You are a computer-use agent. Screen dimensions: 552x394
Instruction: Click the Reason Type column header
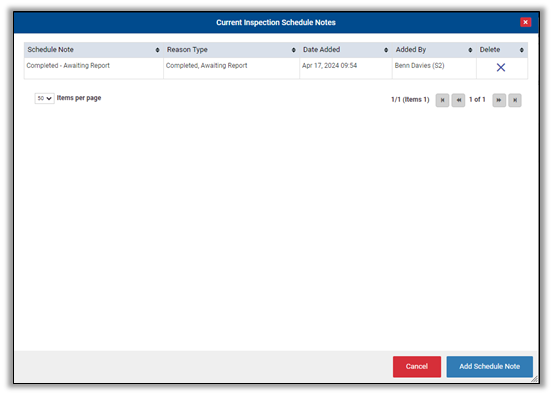pyautogui.click(x=231, y=50)
